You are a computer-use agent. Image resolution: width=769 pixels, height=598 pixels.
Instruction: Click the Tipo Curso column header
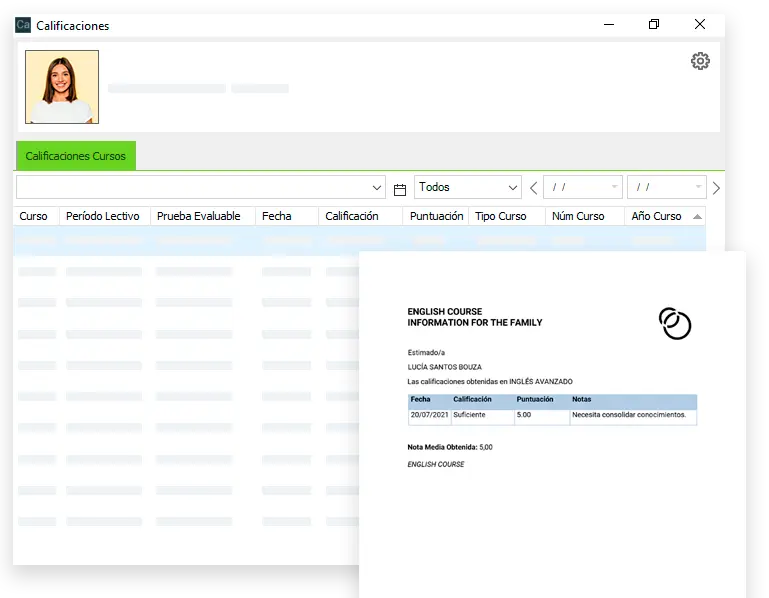tap(500, 216)
